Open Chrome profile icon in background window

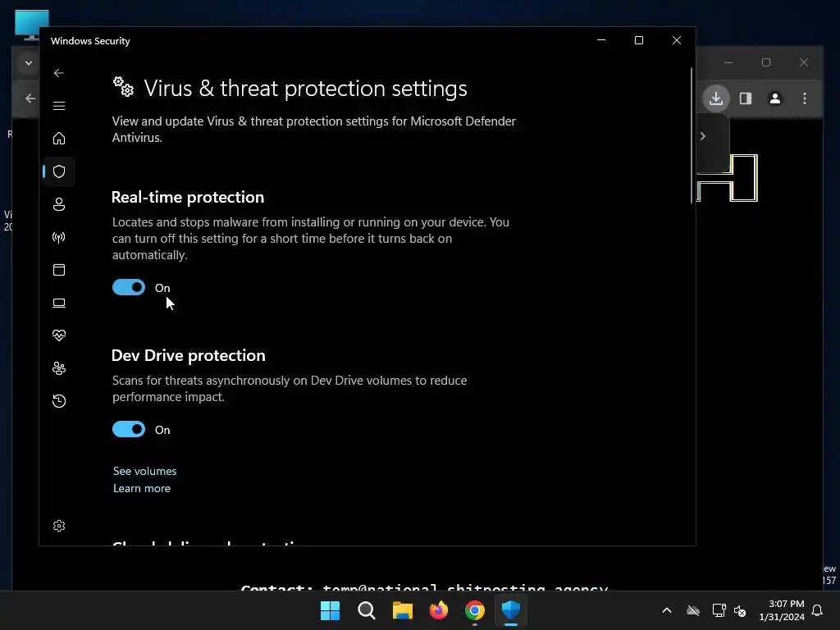coord(774,98)
